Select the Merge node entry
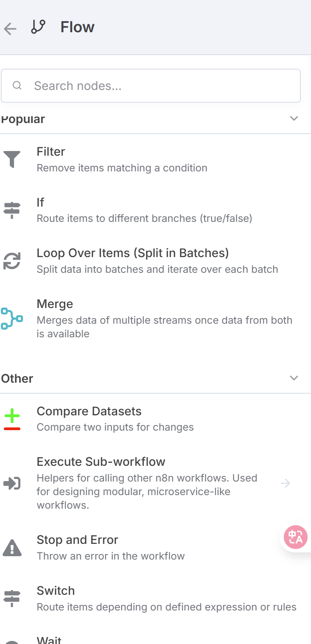 (155, 319)
